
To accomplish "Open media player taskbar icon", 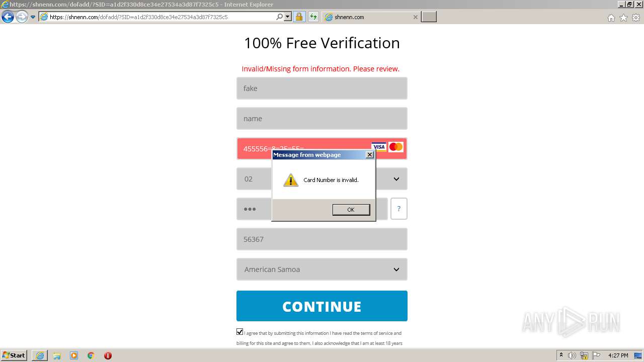I will coord(74,355).
